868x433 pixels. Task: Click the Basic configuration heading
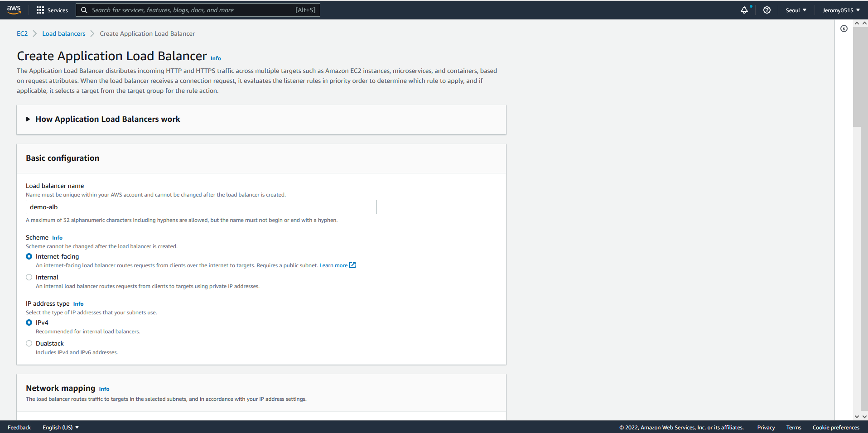click(63, 158)
